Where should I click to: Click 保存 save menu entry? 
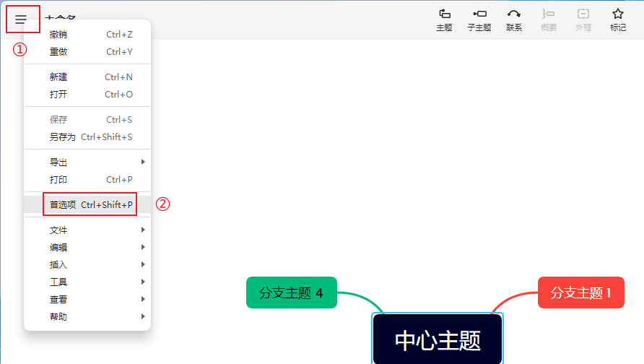pos(87,120)
